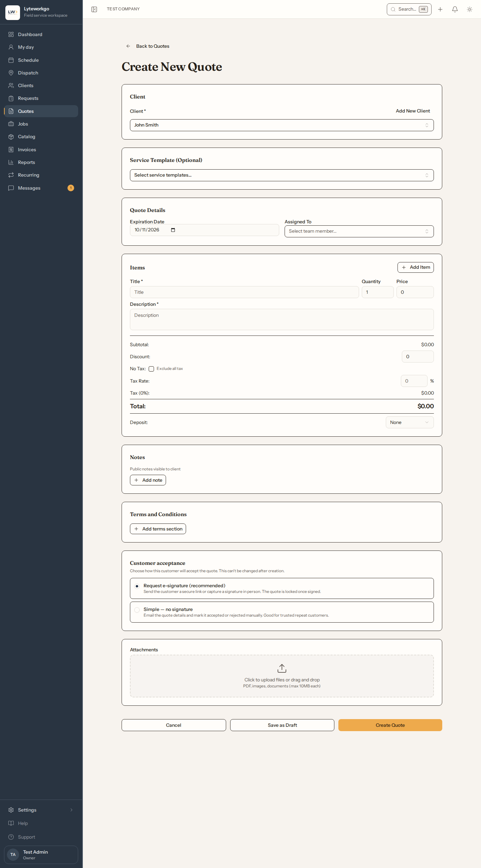Expand the Settings chevron in sidebar
Viewport: 481px width, 868px height.
[x=71, y=810]
